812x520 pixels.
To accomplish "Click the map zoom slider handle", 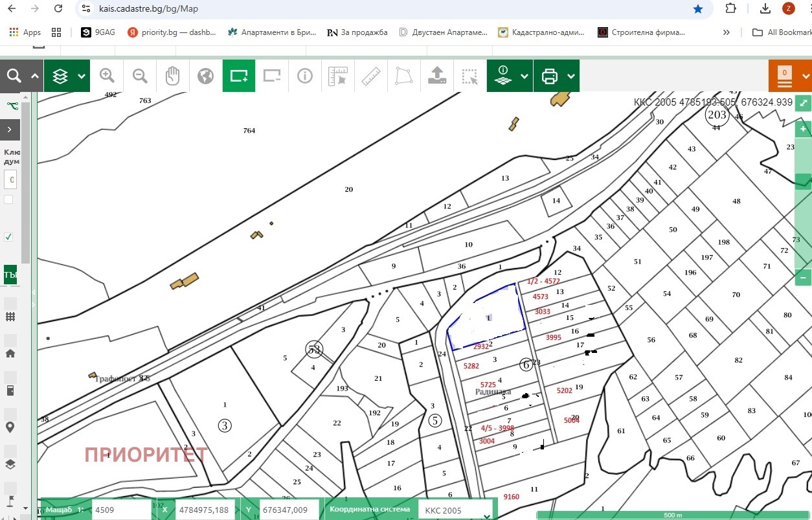I will coord(803,181).
